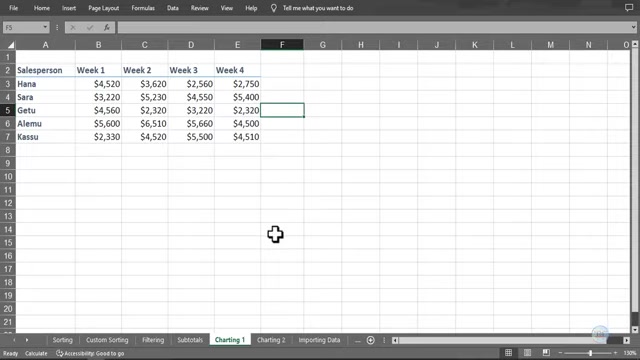Click the Select All corner triangle
This screenshot has height=360, width=640.
11,45
